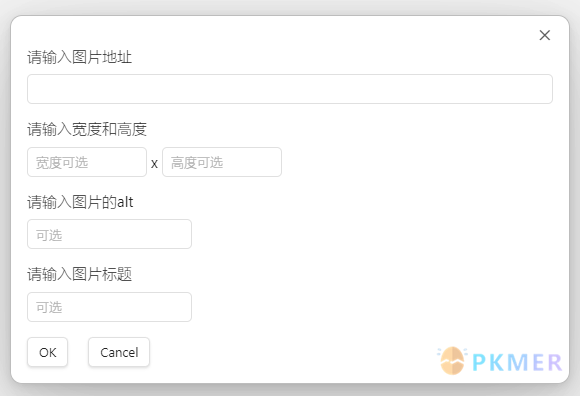Image resolution: width=580 pixels, height=396 pixels.
Task: Click the image title input field
Action: 109,307
